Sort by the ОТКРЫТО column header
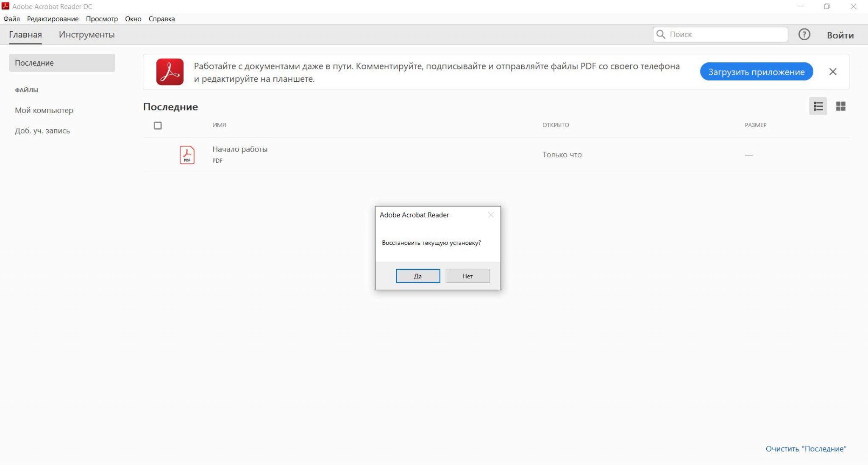The height and width of the screenshot is (465, 868). (556, 125)
